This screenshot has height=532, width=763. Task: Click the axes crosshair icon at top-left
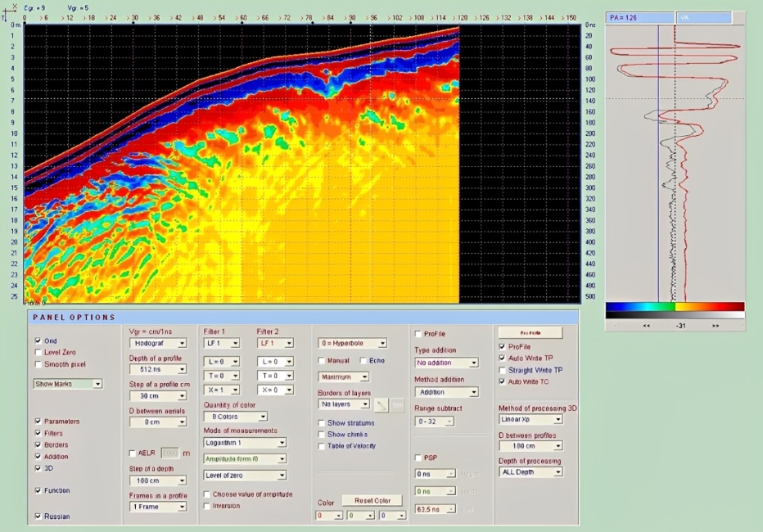(x=8, y=11)
